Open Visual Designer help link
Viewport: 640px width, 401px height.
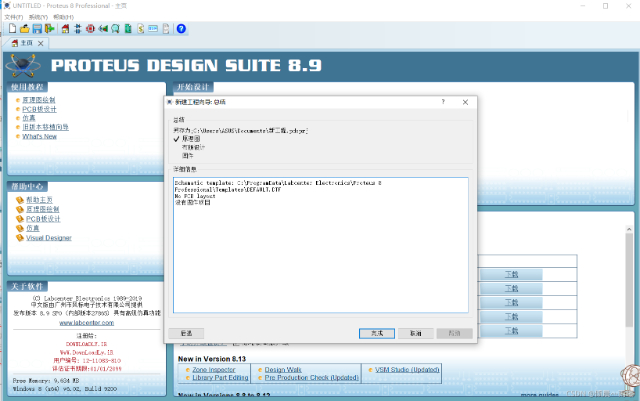[49, 238]
